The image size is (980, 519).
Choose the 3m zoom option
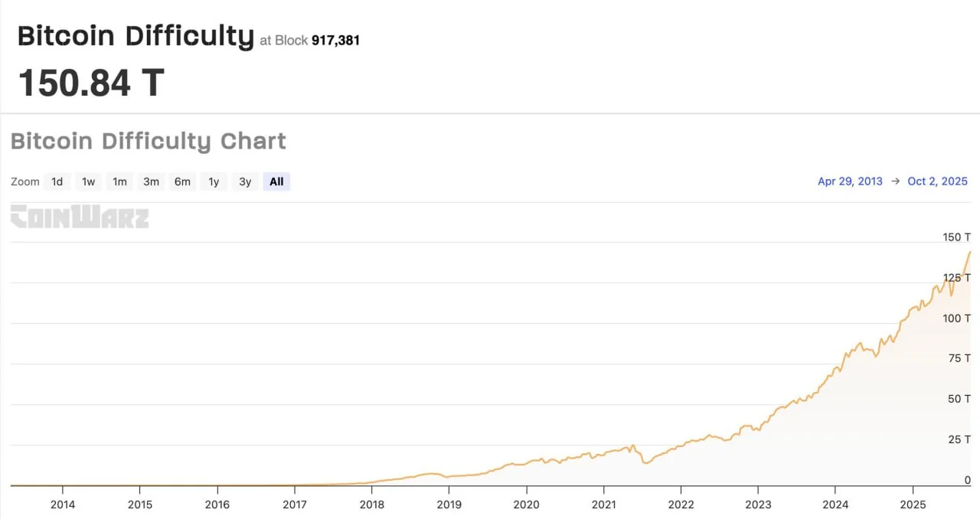pos(151,181)
